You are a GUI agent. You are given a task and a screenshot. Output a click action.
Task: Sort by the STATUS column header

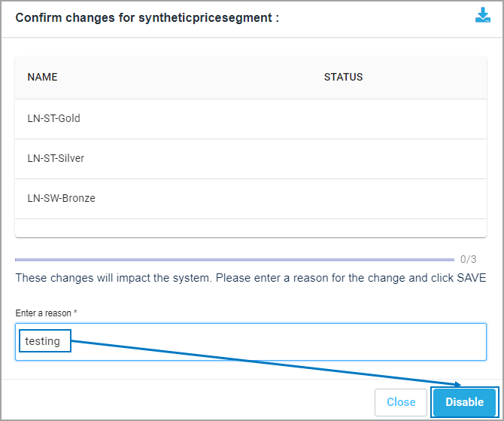click(343, 77)
